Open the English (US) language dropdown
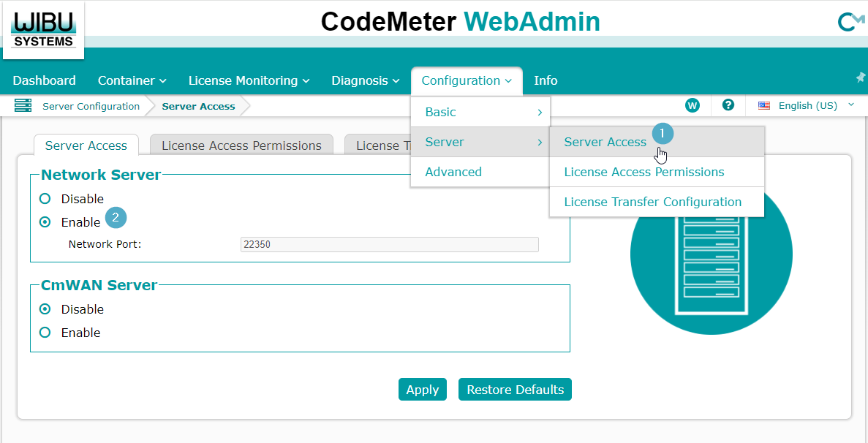This screenshot has width=868, height=443. coord(817,106)
